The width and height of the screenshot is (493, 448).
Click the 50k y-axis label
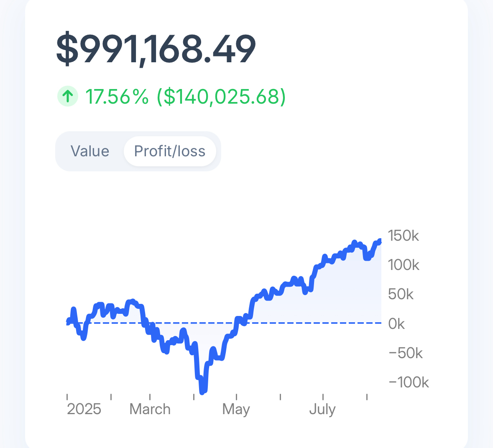pyautogui.click(x=401, y=294)
